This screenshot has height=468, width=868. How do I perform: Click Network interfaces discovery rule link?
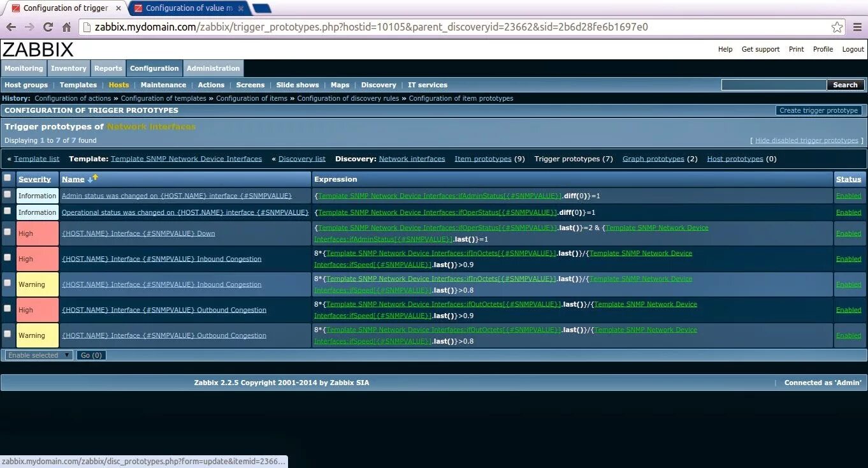click(x=412, y=159)
